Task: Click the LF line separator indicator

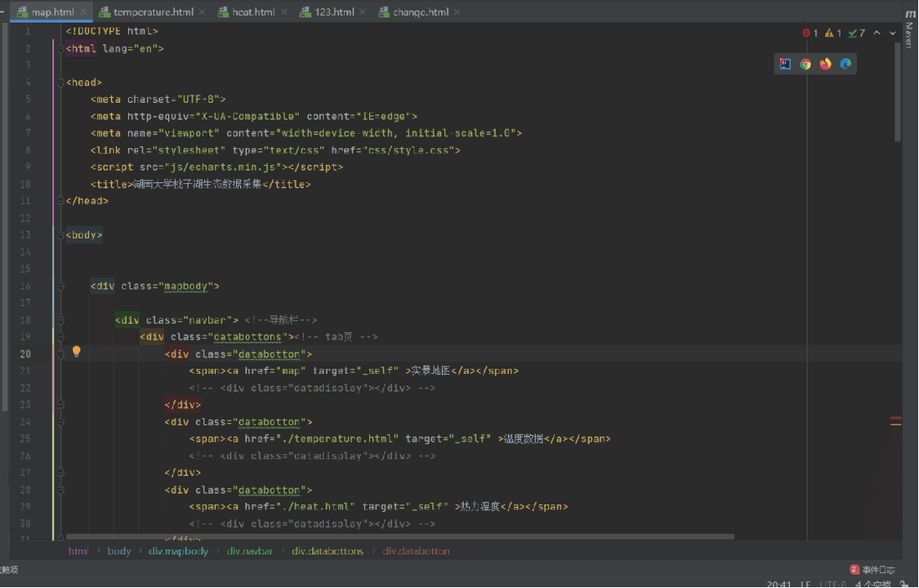Action: pyautogui.click(x=806, y=585)
